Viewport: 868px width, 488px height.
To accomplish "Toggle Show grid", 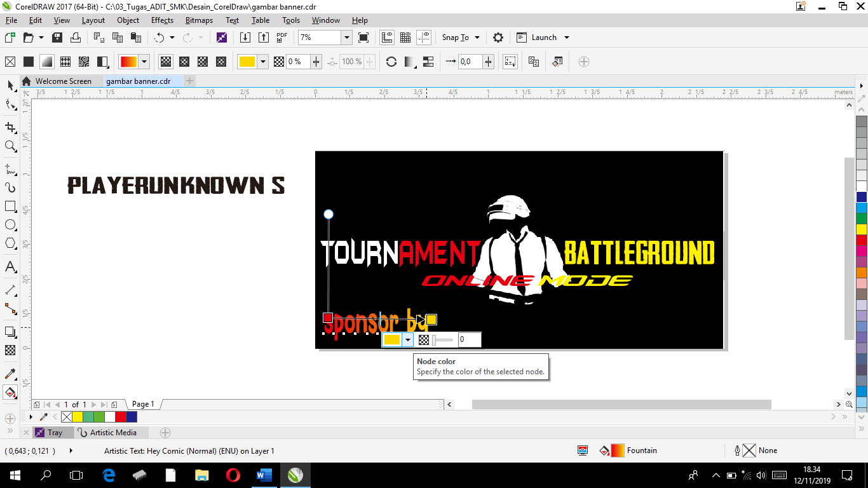I will point(405,37).
